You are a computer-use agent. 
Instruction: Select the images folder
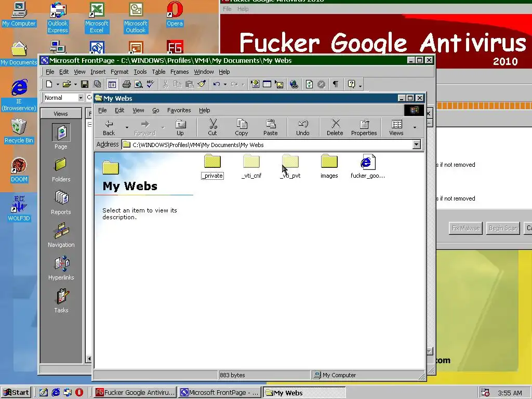click(329, 167)
